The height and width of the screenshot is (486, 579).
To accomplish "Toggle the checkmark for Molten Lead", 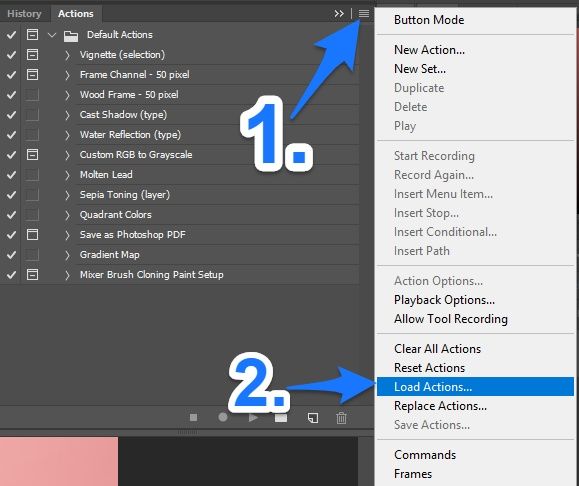I will point(11,175).
